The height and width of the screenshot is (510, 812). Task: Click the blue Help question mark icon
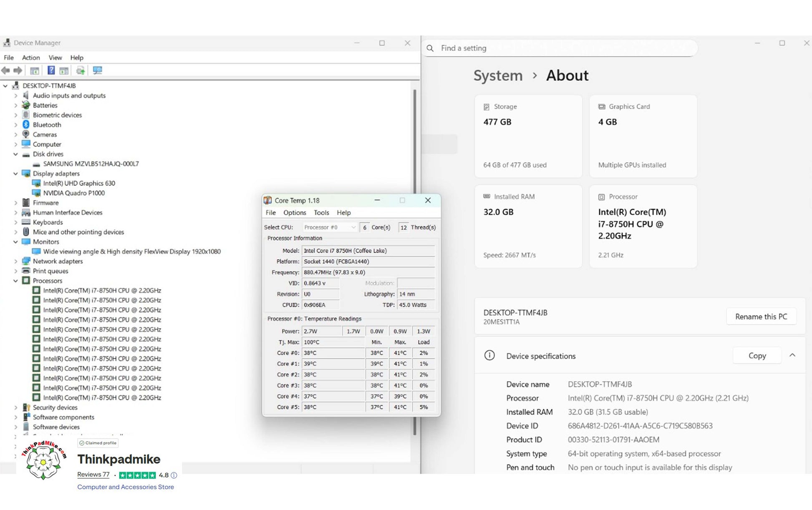(51, 70)
